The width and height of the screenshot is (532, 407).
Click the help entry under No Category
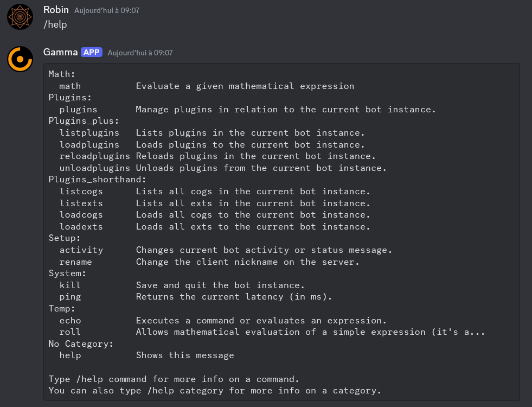(x=70, y=355)
